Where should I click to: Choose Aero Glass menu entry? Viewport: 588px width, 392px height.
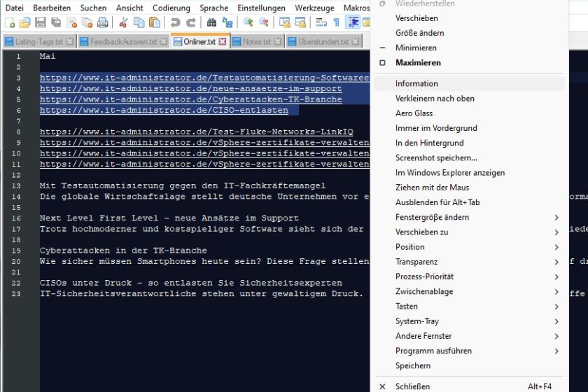click(469, 113)
